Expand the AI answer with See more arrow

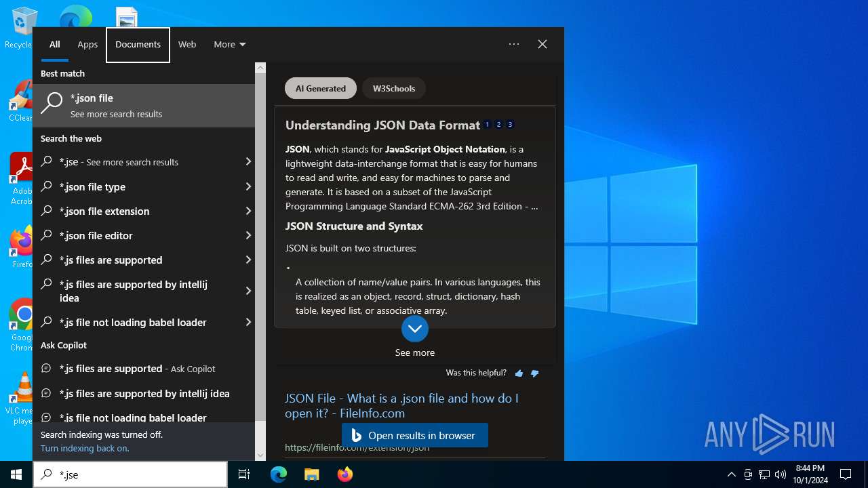click(x=415, y=329)
